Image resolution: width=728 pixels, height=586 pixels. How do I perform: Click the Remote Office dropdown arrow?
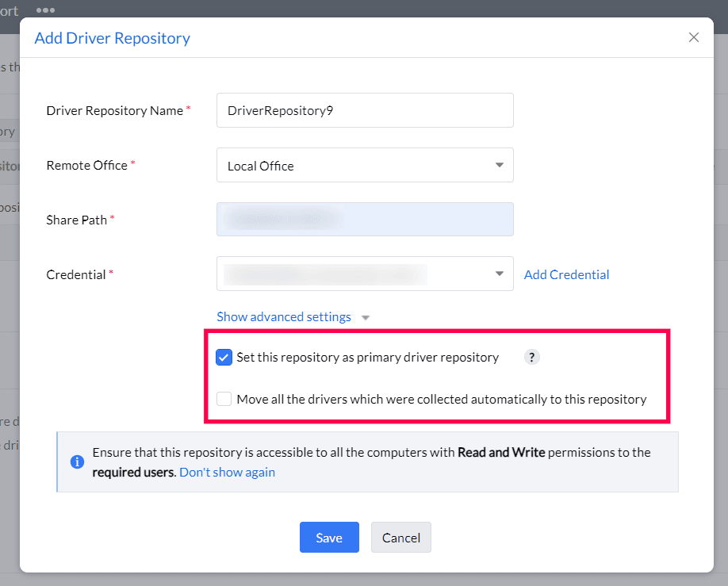[x=500, y=165]
